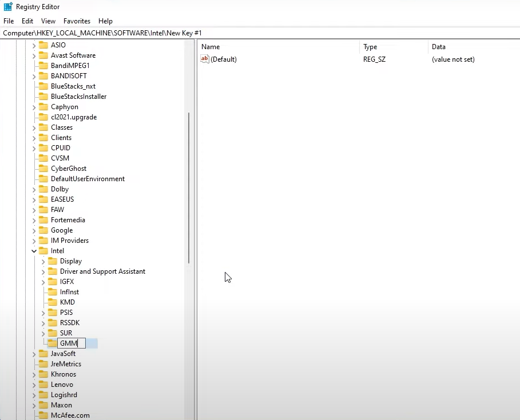Expand the Google registry key

34,230
